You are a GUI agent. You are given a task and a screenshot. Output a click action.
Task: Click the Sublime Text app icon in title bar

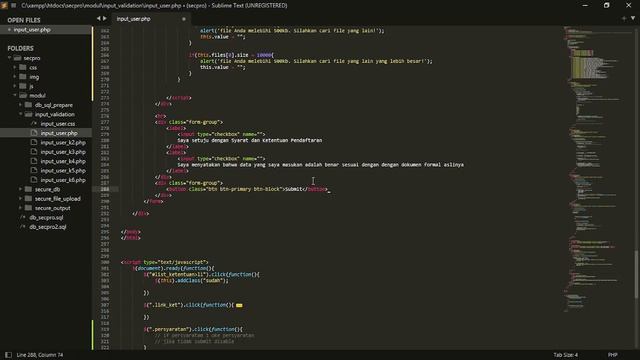[x=4, y=5]
